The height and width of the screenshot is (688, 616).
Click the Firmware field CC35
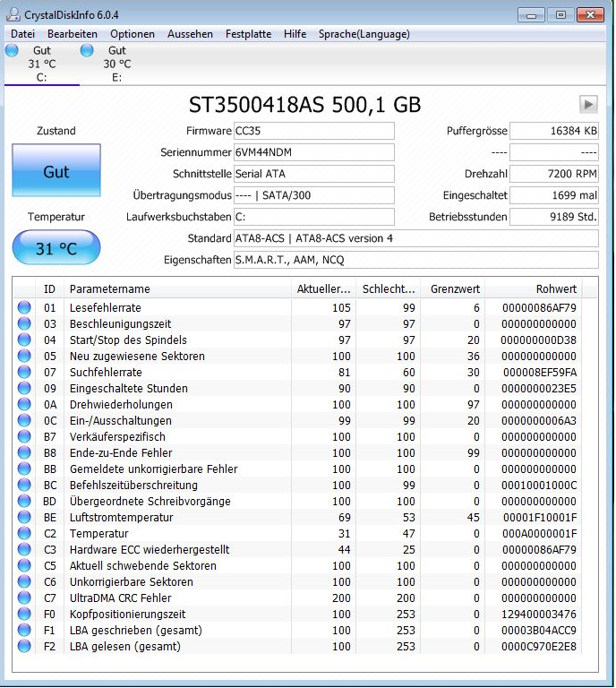coord(314,131)
